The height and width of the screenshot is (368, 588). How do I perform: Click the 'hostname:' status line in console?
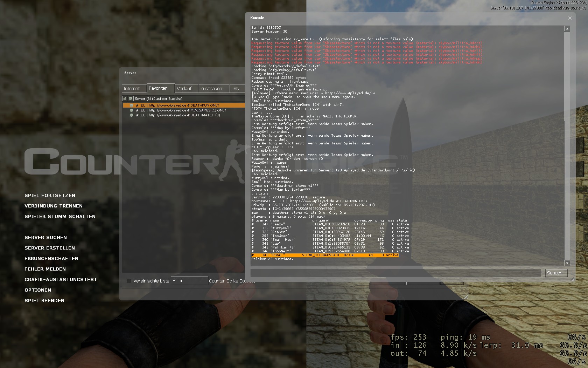coord(309,201)
